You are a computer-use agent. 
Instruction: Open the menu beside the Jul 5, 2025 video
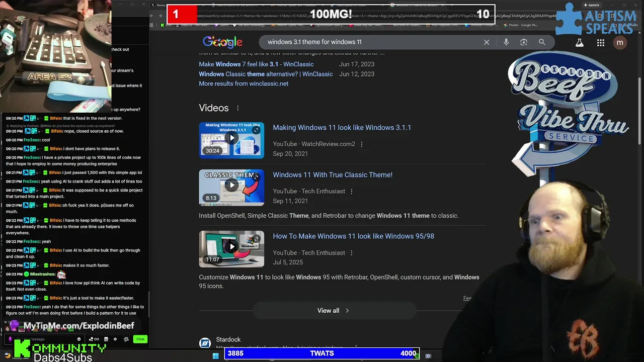(351, 253)
